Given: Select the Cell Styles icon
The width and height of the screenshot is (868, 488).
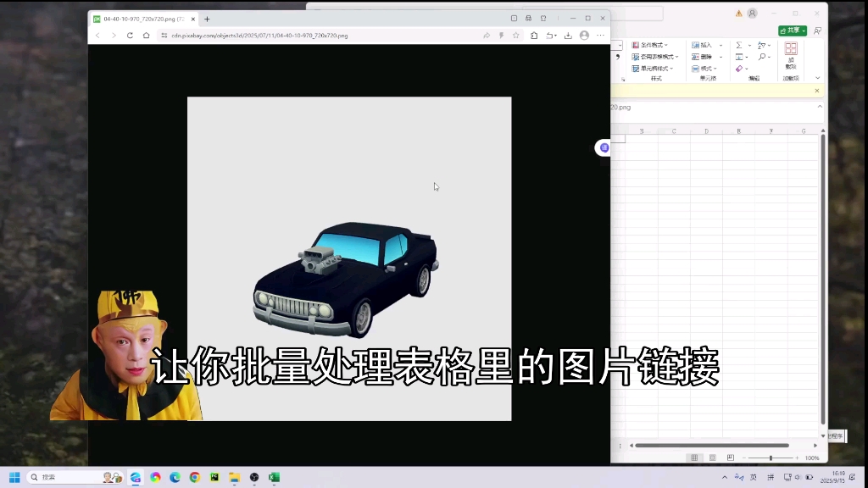Looking at the screenshot, I should click(635, 69).
